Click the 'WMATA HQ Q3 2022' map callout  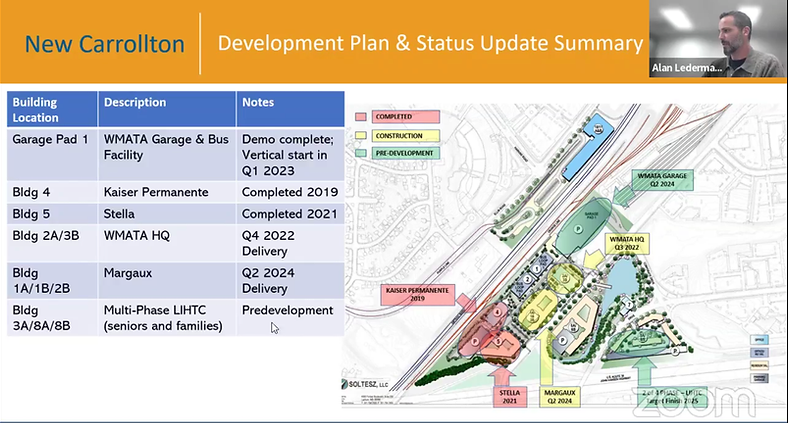tap(627, 243)
